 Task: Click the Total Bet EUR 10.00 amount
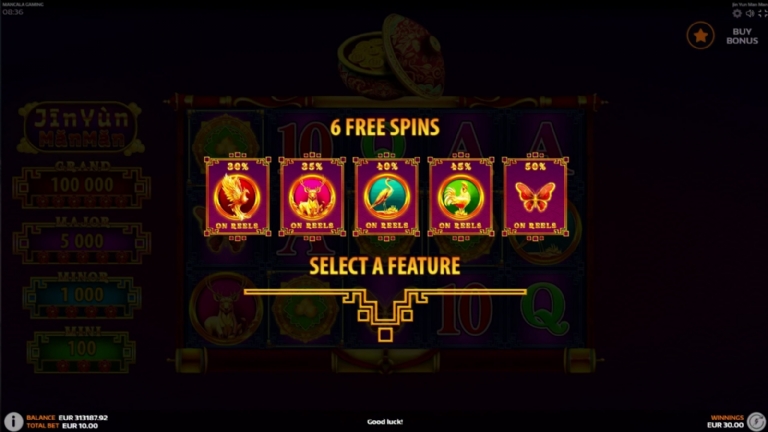pos(80,426)
